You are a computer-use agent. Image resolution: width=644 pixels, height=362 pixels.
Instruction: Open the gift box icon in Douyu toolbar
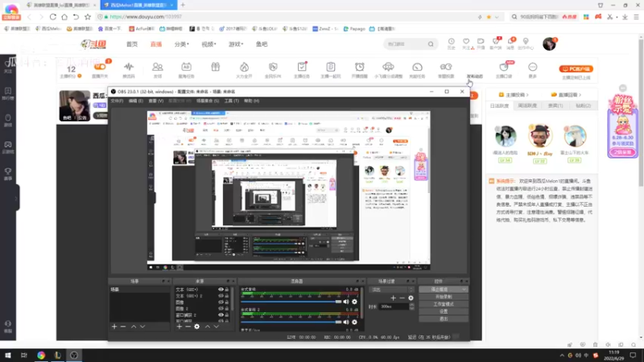215,67
